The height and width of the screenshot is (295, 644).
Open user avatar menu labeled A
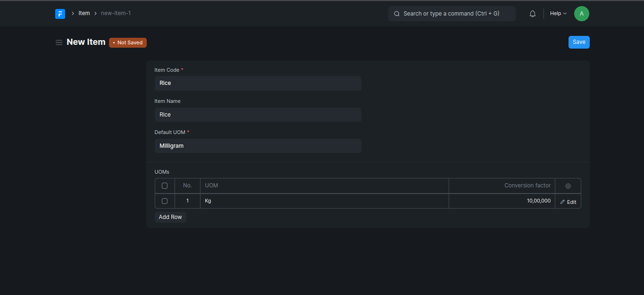(x=581, y=14)
